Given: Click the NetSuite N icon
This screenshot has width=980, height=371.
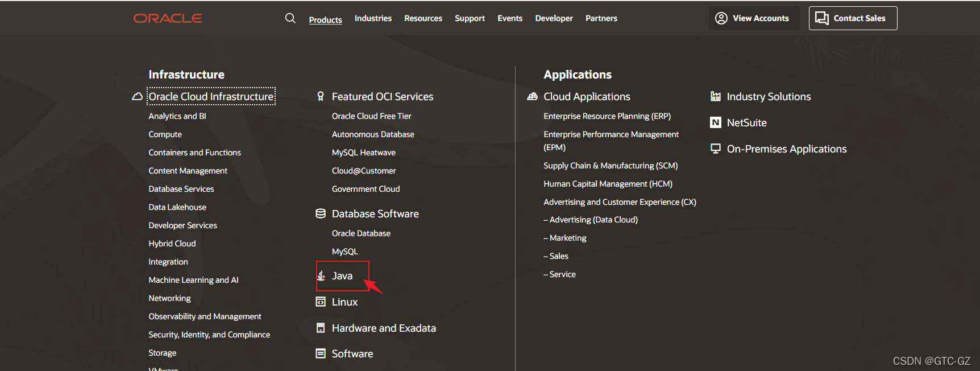Looking at the screenshot, I should coord(716,123).
